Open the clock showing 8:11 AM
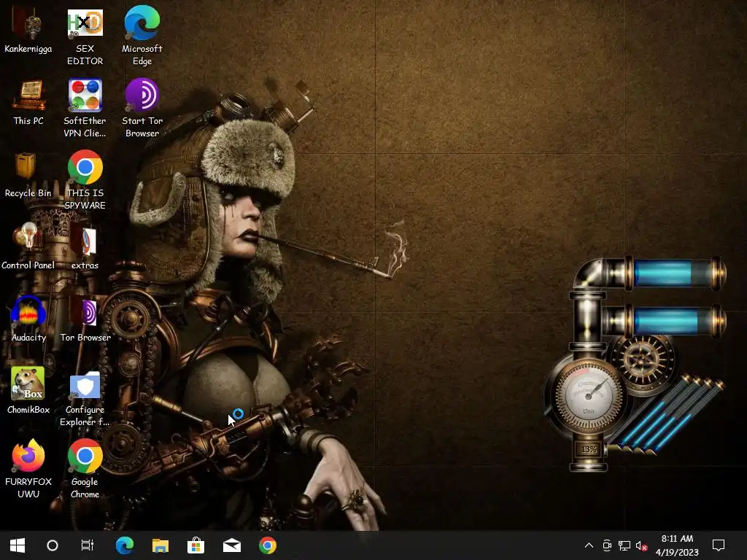The height and width of the screenshot is (560, 747). point(677,545)
